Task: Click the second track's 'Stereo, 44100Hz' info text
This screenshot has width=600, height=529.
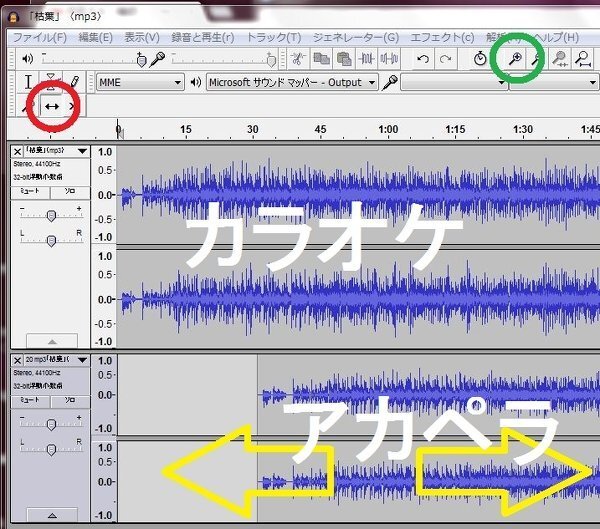Action: coord(37,372)
